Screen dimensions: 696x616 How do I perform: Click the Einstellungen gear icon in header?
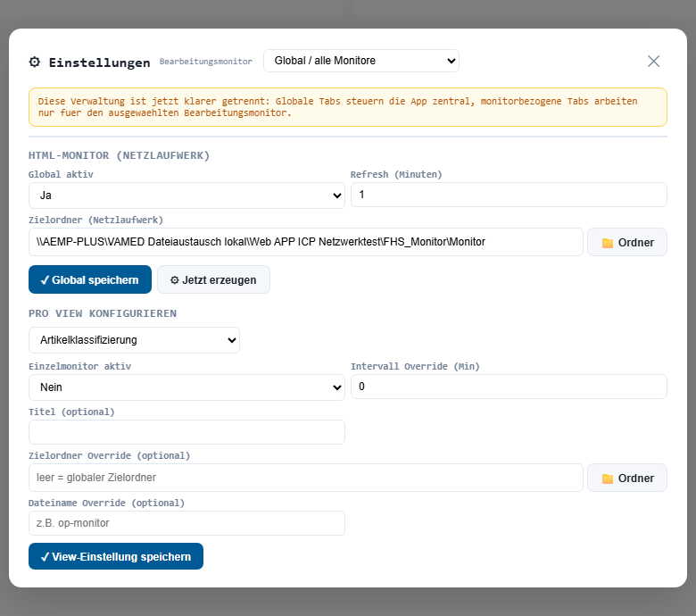coord(35,62)
